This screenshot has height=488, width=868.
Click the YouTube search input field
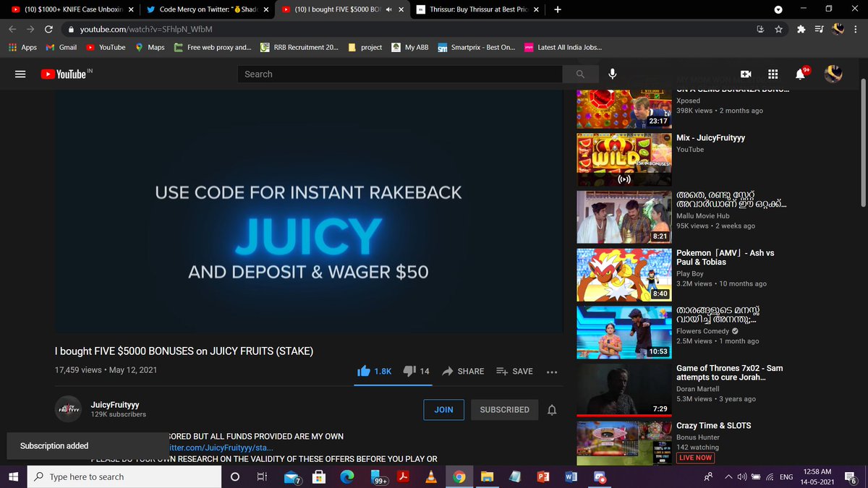(400, 74)
